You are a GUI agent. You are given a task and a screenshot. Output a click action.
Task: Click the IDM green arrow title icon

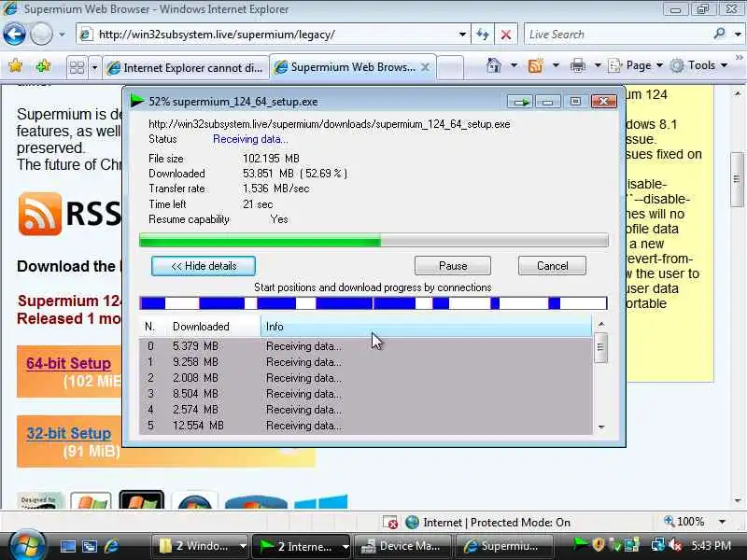(136, 101)
